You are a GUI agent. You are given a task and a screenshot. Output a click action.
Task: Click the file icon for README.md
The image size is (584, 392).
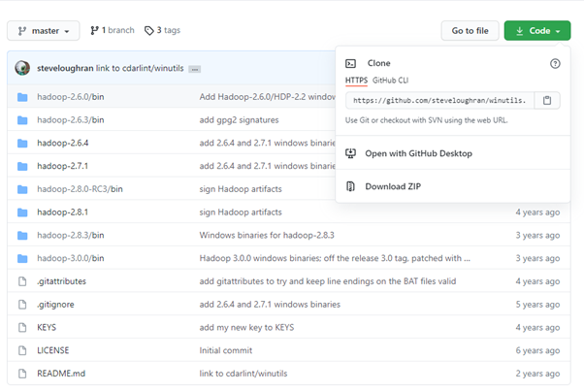tap(22, 375)
